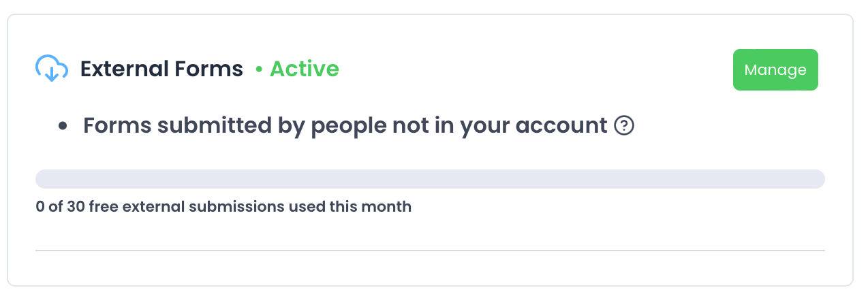Click the bullet point before Forms submitted
868x305 pixels.
click(63, 126)
